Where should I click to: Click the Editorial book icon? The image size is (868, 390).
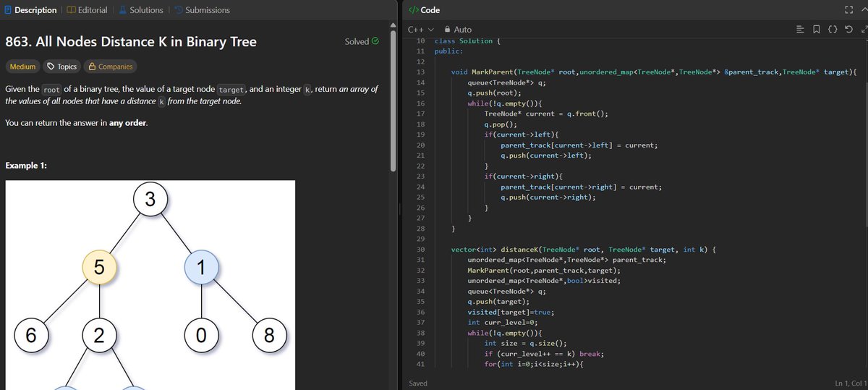pos(71,10)
